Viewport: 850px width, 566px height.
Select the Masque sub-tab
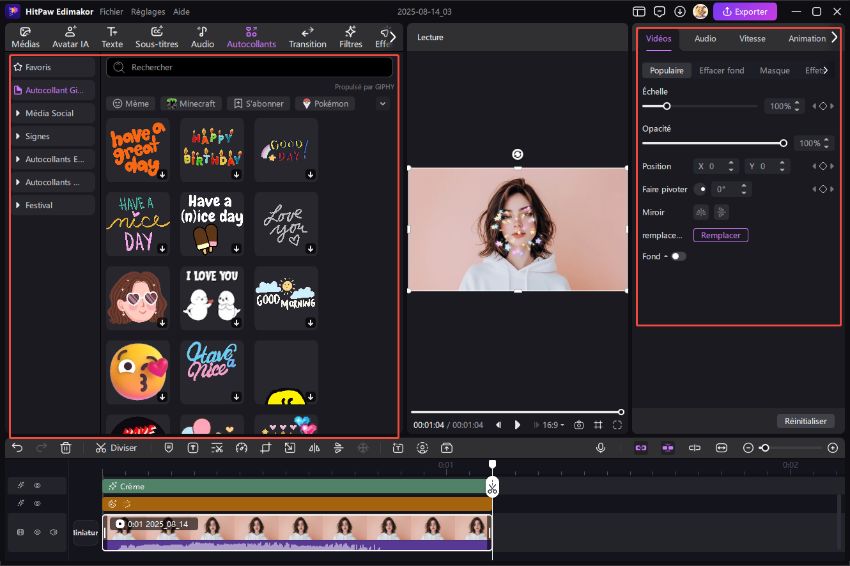click(x=774, y=70)
